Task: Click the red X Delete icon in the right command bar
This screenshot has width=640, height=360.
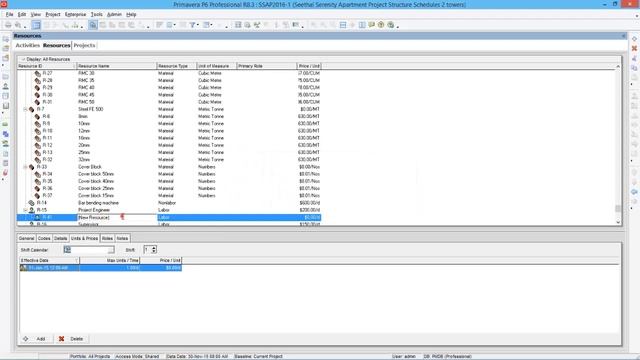Action: [634, 48]
